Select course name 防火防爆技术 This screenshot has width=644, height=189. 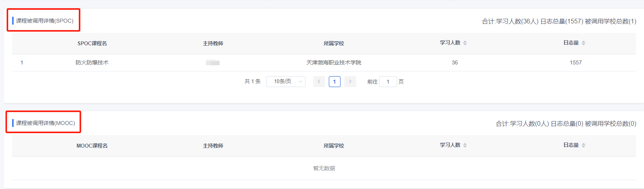(92, 62)
